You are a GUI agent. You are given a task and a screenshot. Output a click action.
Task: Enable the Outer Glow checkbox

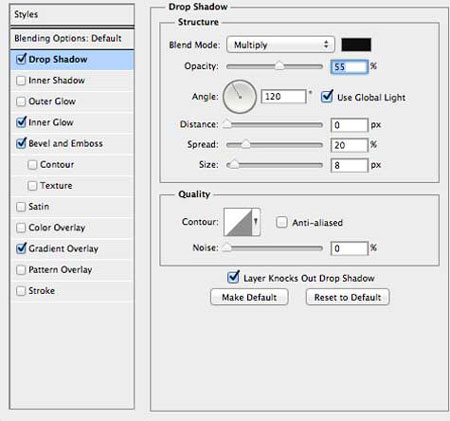21,101
